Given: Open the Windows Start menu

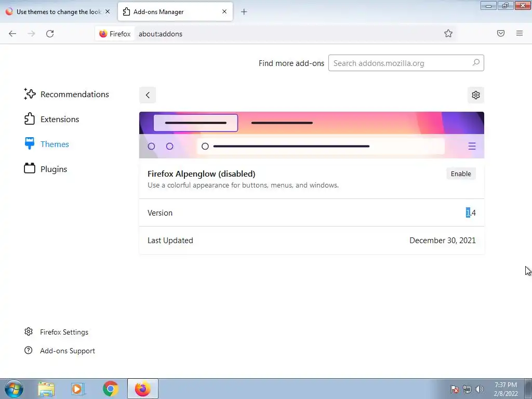Looking at the screenshot, I should (14, 389).
